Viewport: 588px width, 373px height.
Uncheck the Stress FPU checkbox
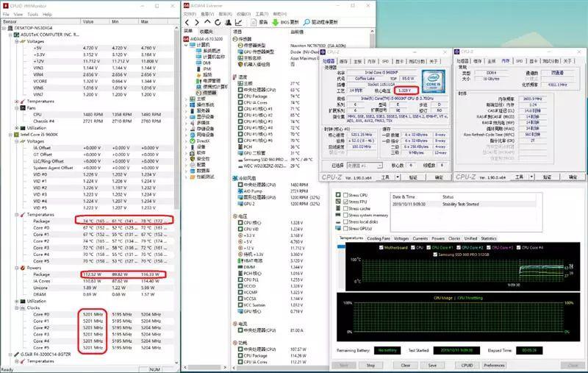click(345, 202)
